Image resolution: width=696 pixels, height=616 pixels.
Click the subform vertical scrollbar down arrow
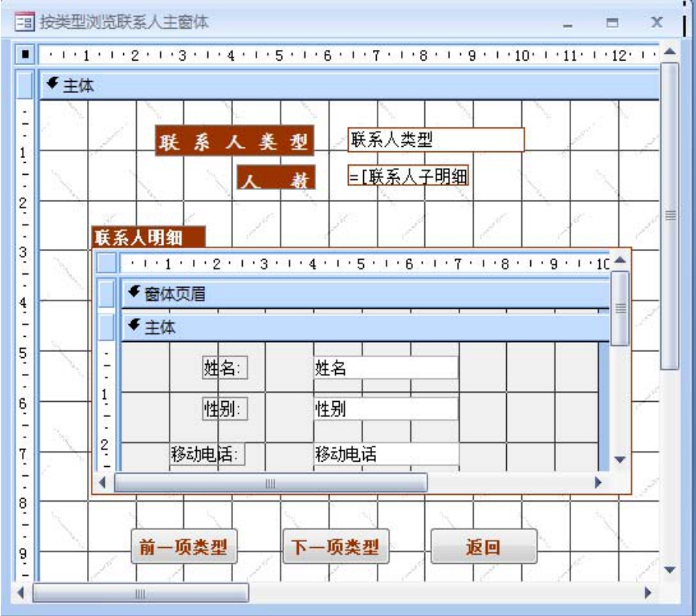[x=620, y=459]
